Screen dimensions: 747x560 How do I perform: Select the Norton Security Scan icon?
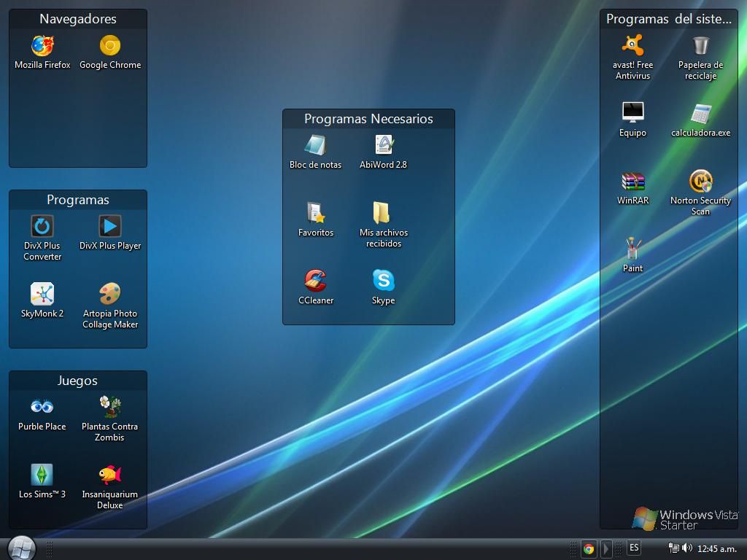tap(700, 182)
